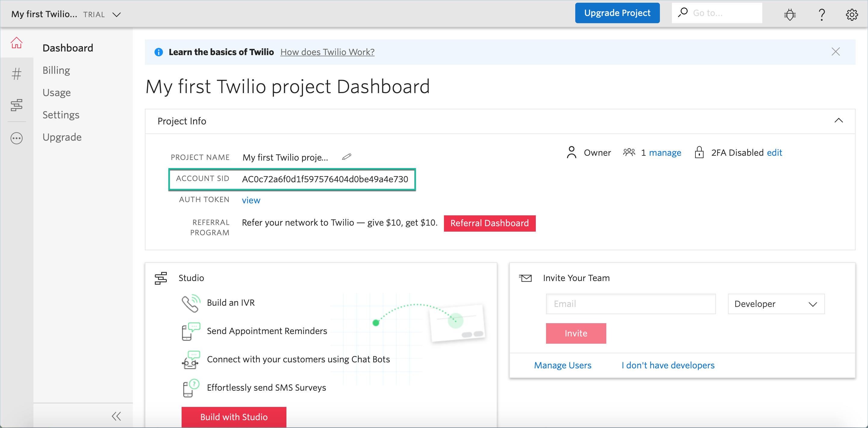Open the Referral Dashboard button
This screenshot has height=428, width=868.
point(489,223)
